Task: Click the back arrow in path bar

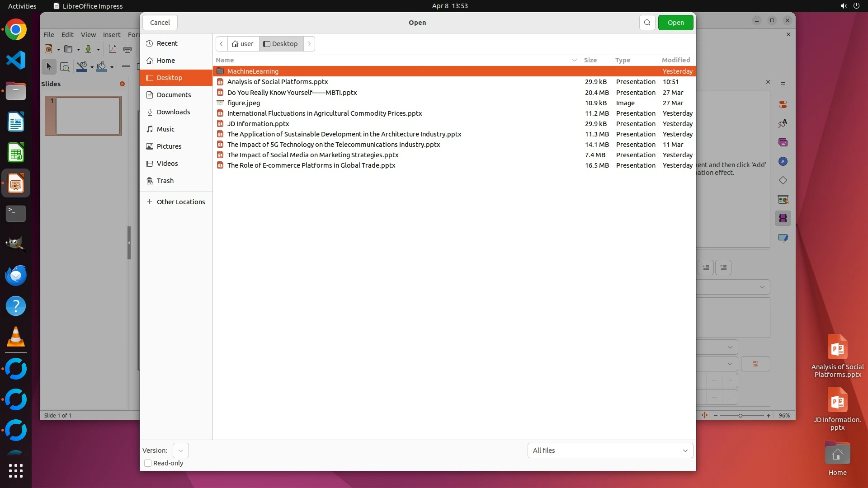Action: click(222, 44)
